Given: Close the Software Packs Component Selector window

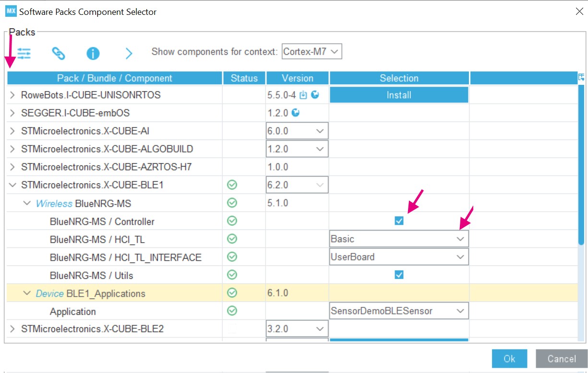Looking at the screenshot, I should coord(579,12).
